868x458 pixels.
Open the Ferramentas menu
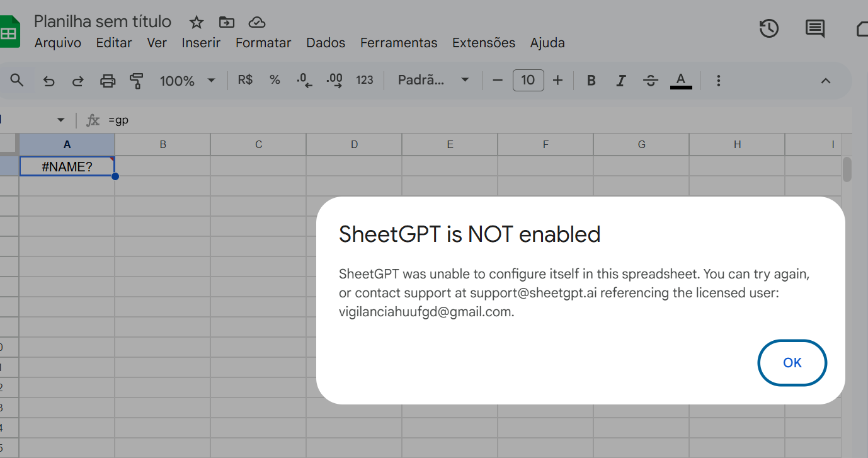pyautogui.click(x=399, y=43)
